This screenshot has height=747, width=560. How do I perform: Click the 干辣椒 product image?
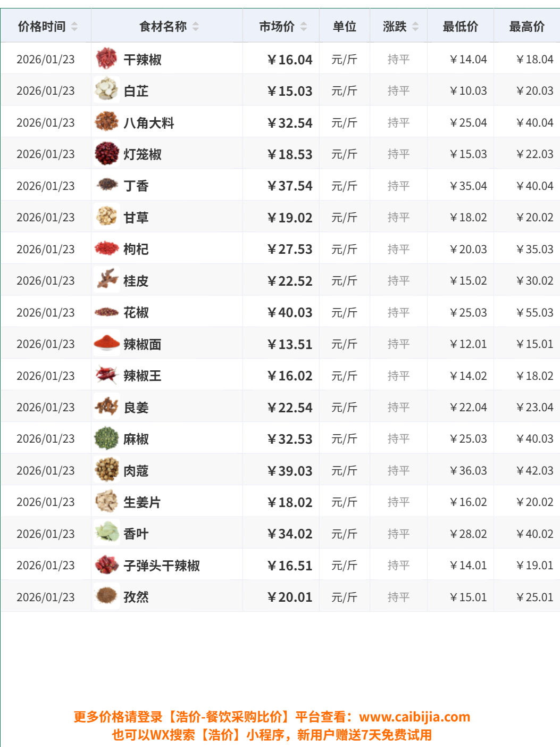[x=107, y=59]
